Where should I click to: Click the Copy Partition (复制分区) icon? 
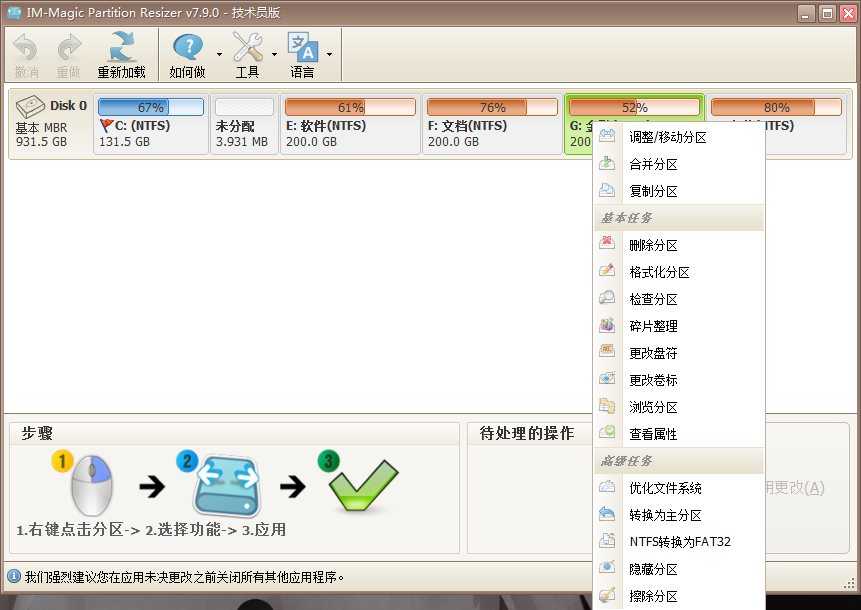(607, 190)
